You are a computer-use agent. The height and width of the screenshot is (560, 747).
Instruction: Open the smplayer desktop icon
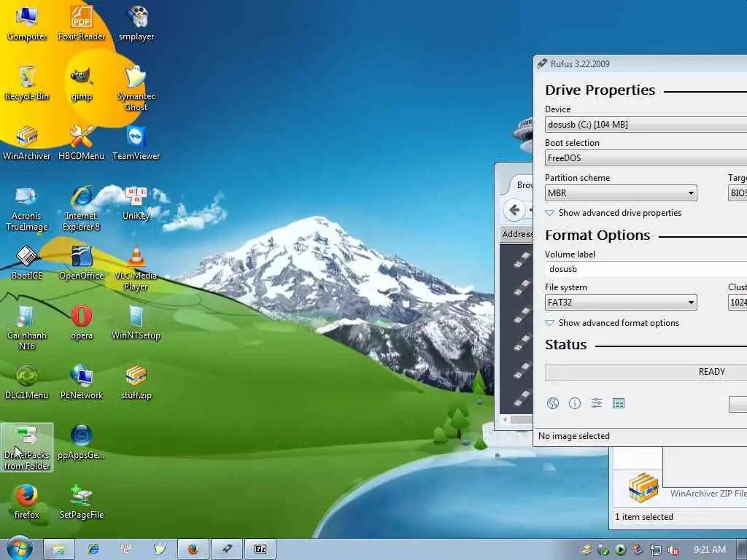pos(136,23)
